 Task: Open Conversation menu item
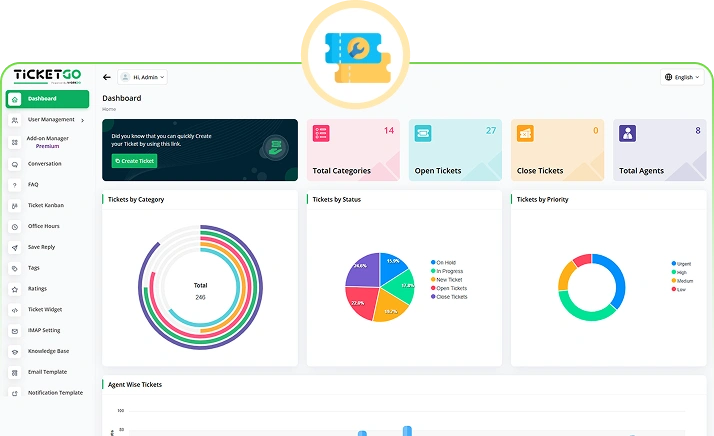point(45,164)
